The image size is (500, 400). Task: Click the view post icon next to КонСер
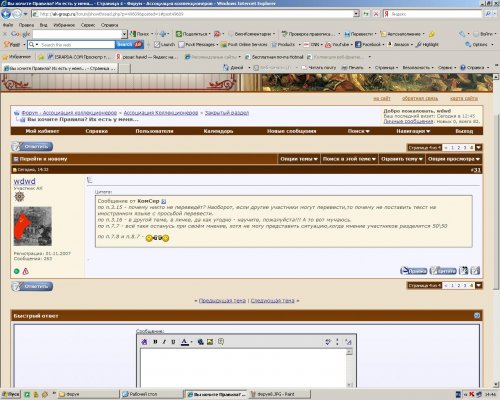pos(164,201)
